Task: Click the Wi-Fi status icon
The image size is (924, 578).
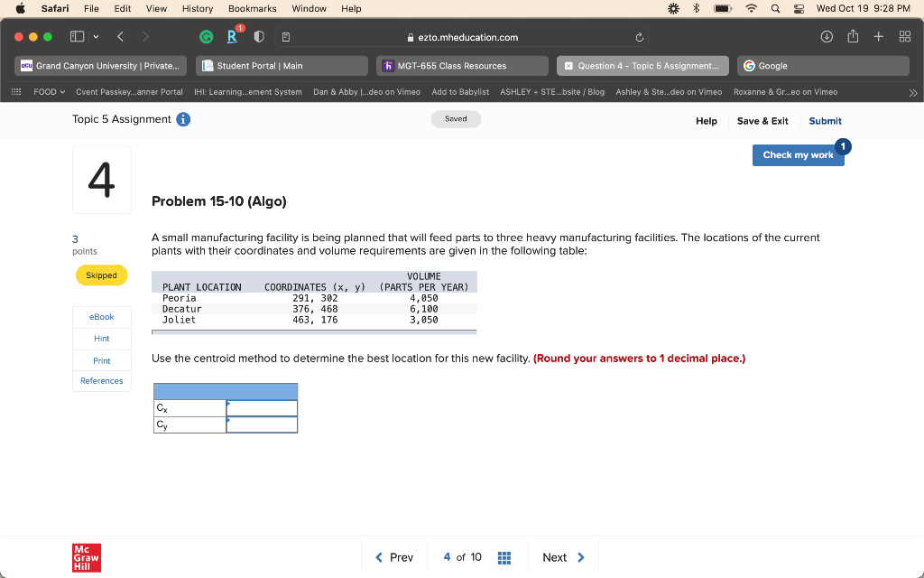Action: click(x=751, y=8)
